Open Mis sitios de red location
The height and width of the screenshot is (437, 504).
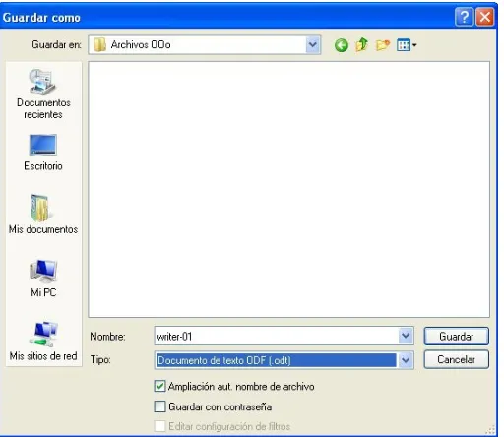coord(43,342)
